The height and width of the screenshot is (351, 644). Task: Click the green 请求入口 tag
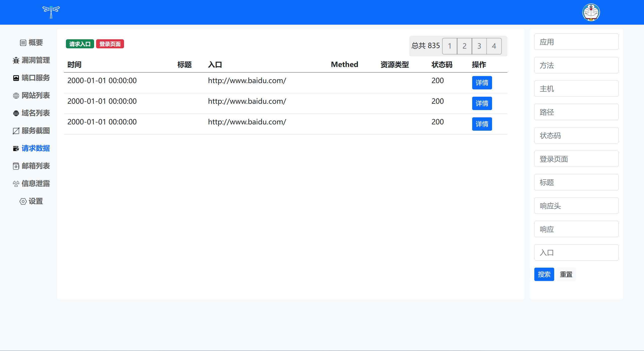tap(80, 44)
